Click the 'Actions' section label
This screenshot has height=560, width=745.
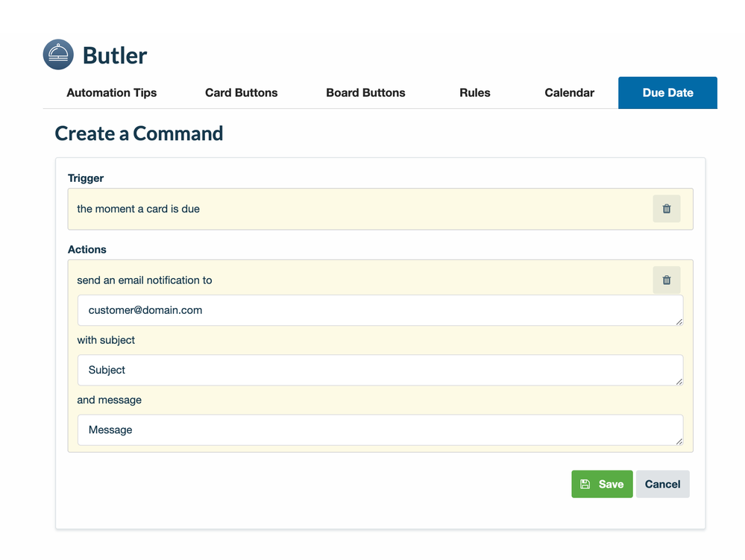tap(87, 249)
